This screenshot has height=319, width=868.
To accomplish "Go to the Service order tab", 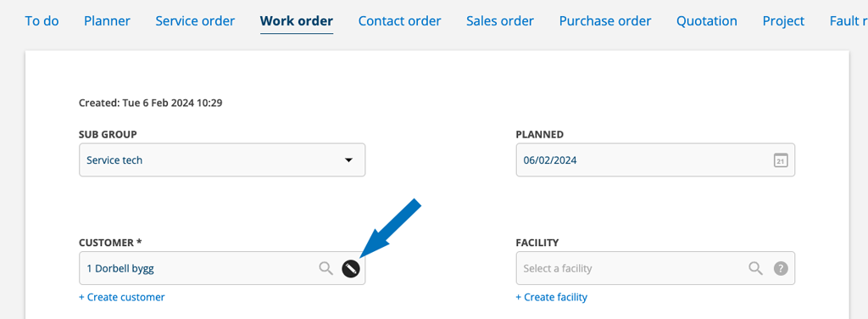I will [195, 21].
